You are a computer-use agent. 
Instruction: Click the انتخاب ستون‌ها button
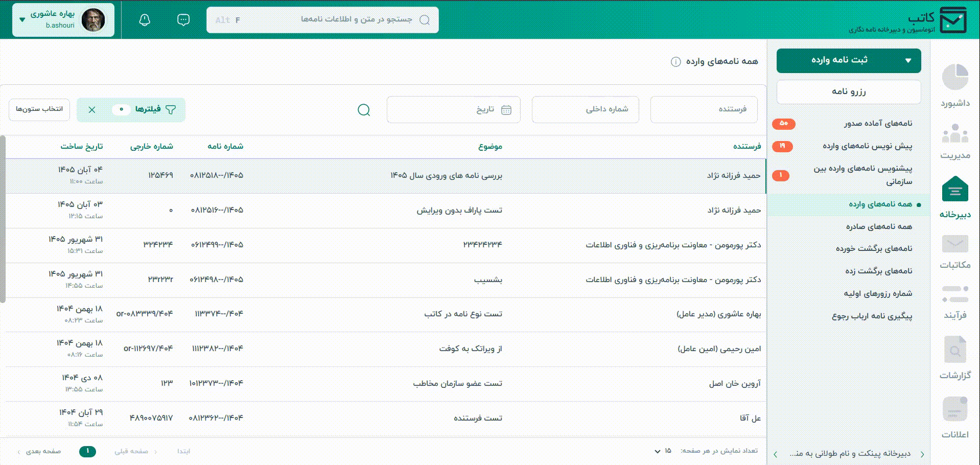click(39, 109)
